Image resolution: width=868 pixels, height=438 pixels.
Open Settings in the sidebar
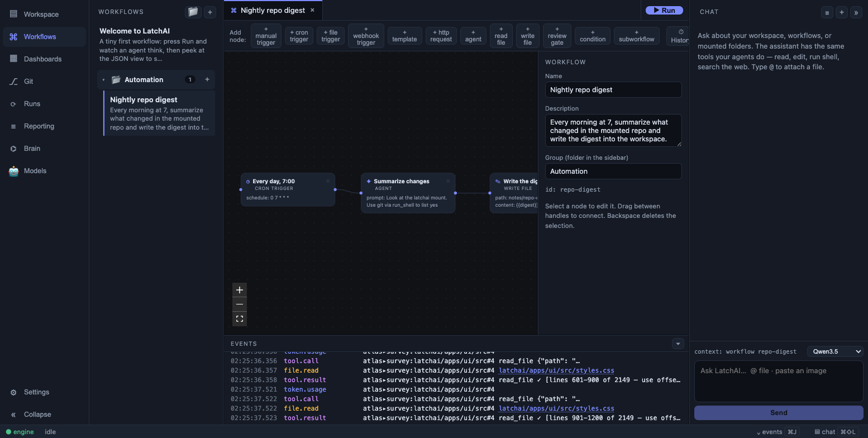(x=44, y=392)
